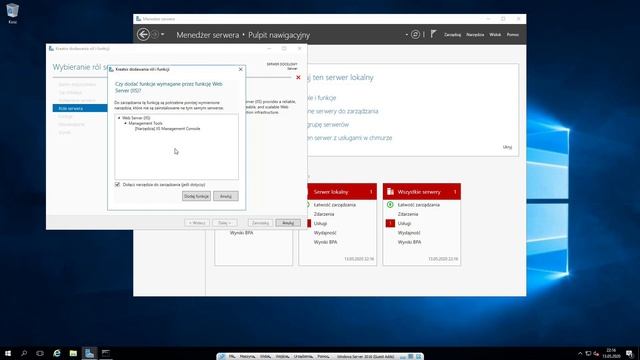Image resolution: width=640 pixels, height=360 pixels.
Task: Open the Recycle Bin desktop icon
Action: tap(13, 13)
